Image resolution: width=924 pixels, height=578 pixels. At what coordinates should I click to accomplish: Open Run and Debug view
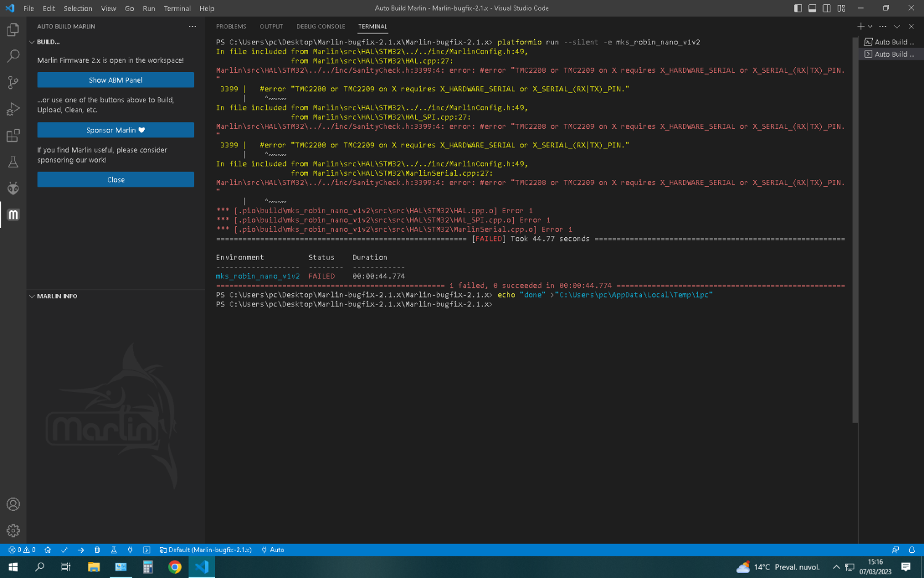[x=13, y=109]
